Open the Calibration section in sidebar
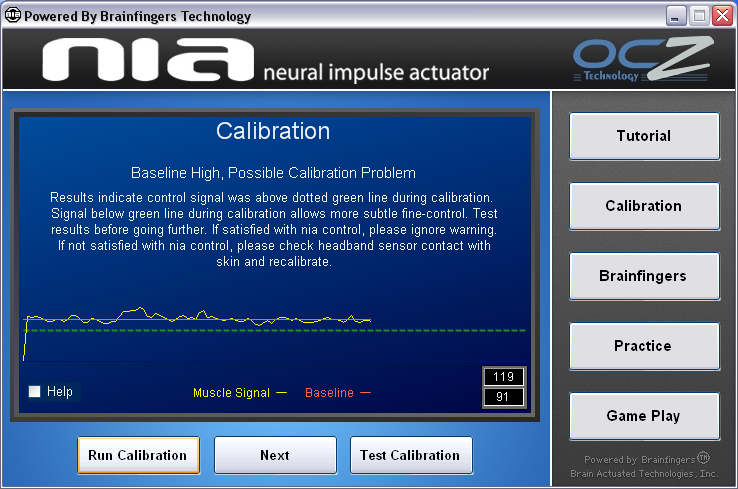 point(644,206)
